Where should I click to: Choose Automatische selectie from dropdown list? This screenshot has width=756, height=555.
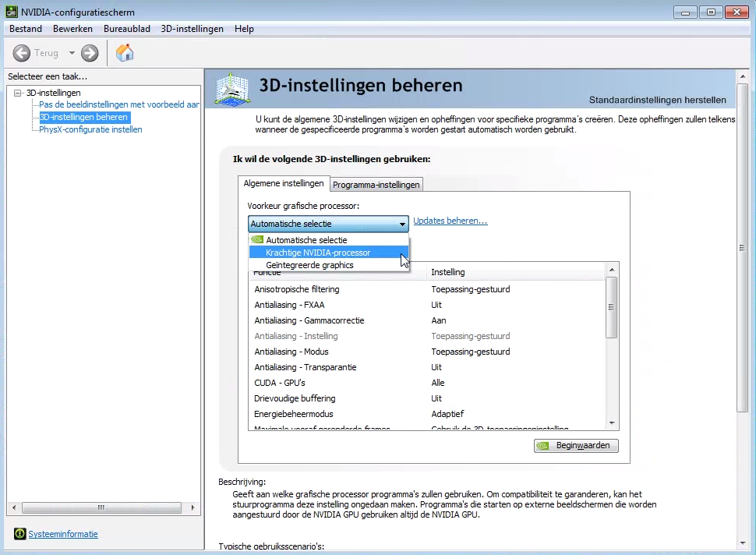(x=329, y=240)
